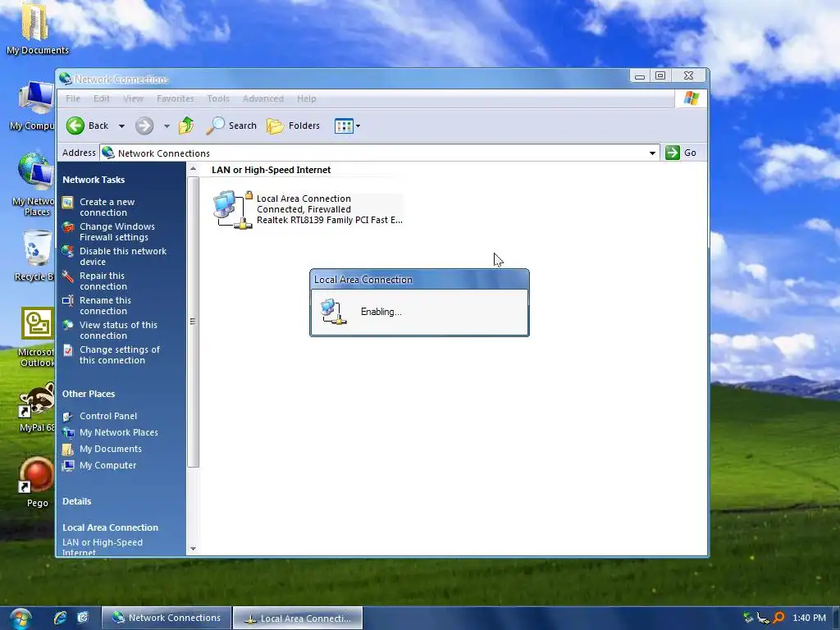Open My Documents in sidebar
840x630 pixels.
pos(111,449)
